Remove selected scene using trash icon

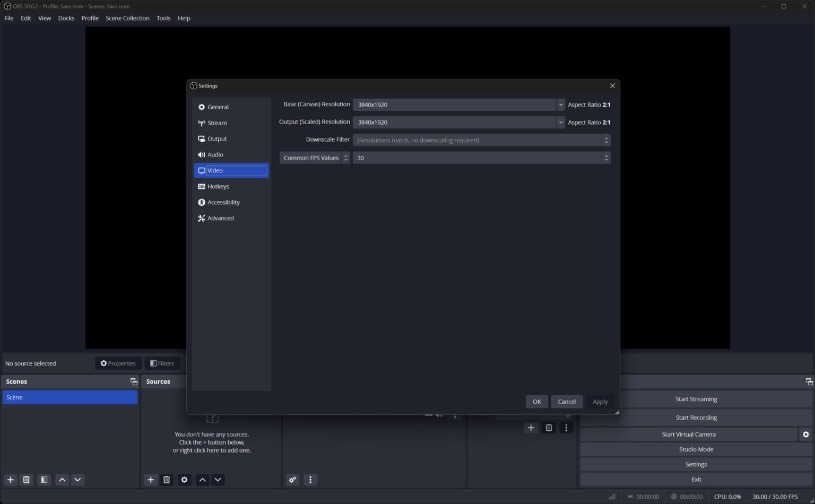26,480
